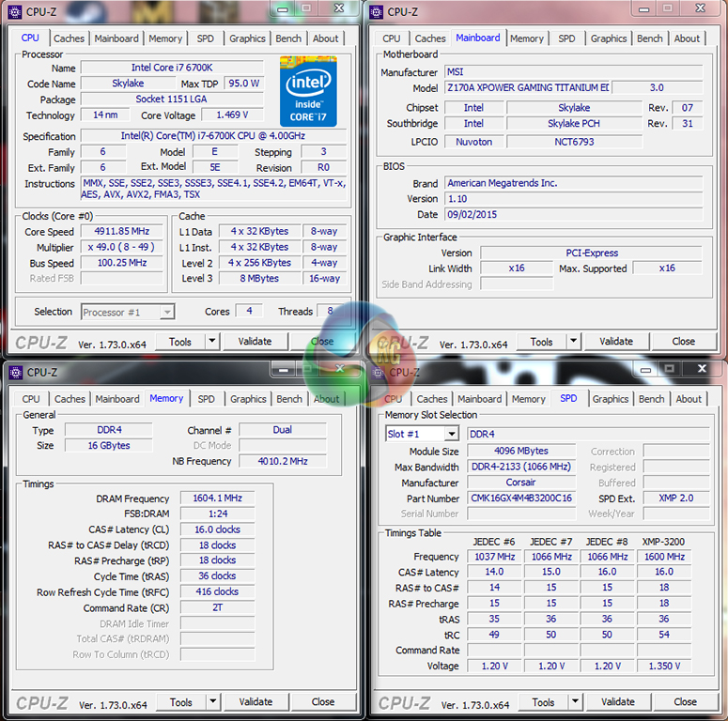Click the LPCIO NCT6793 field
The width and height of the screenshot is (728, 721).
tap(574, 142)
